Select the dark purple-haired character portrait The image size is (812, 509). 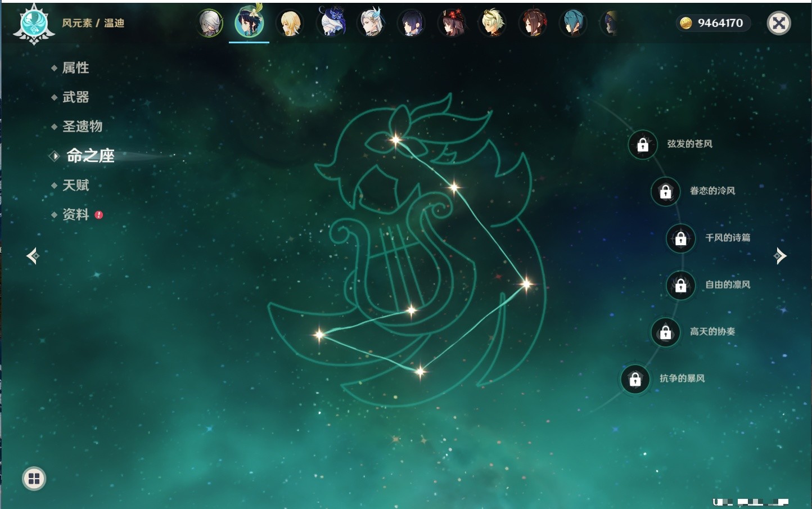pyautogui.click(x=411, y=24)
